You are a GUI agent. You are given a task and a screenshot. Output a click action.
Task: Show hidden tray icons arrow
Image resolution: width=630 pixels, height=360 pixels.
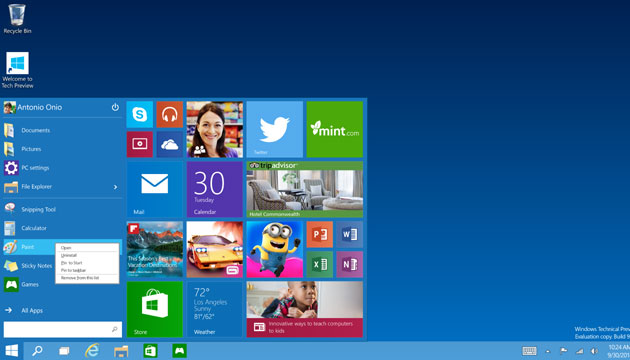(548, 351)
